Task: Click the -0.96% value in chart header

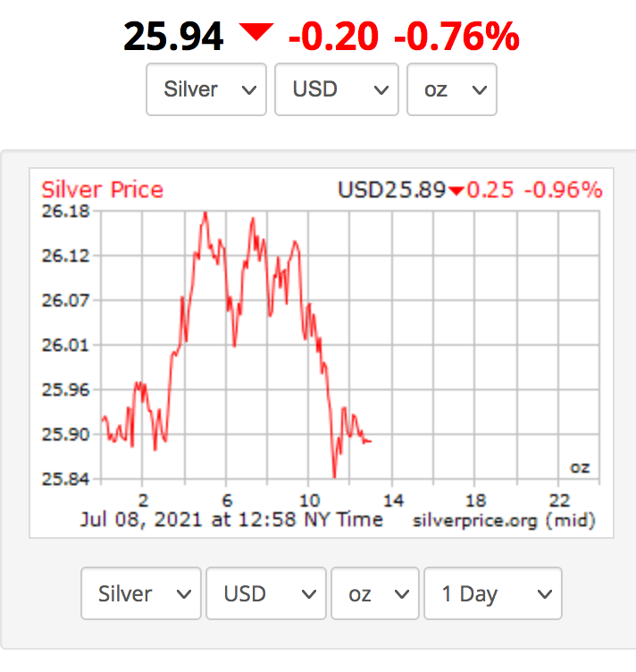Action: click(x=563, y=189)
